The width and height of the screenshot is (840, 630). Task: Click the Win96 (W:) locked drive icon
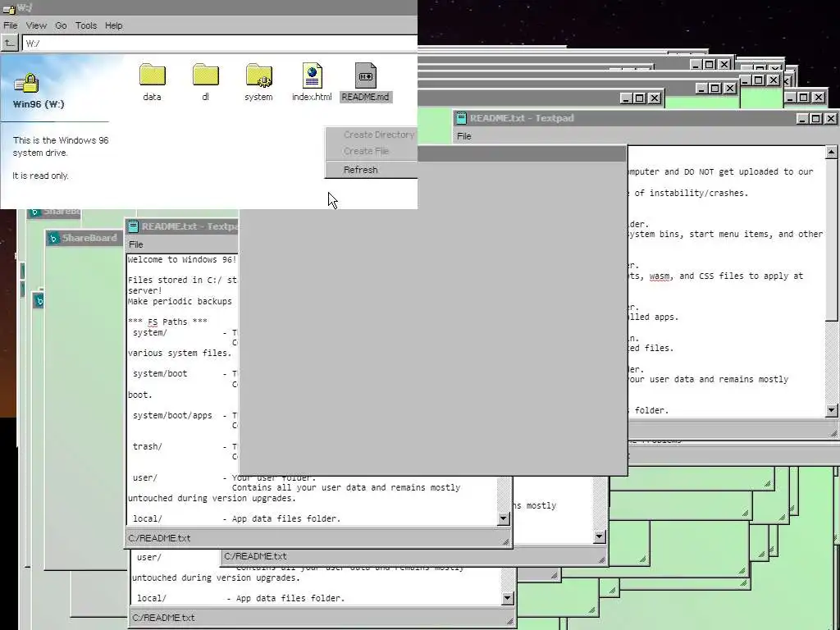point(26,84)
